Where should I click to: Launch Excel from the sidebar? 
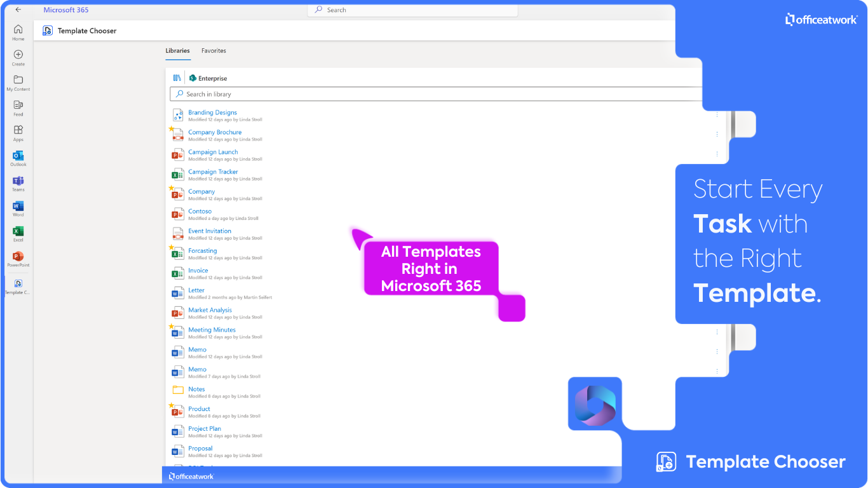point(18,234)
